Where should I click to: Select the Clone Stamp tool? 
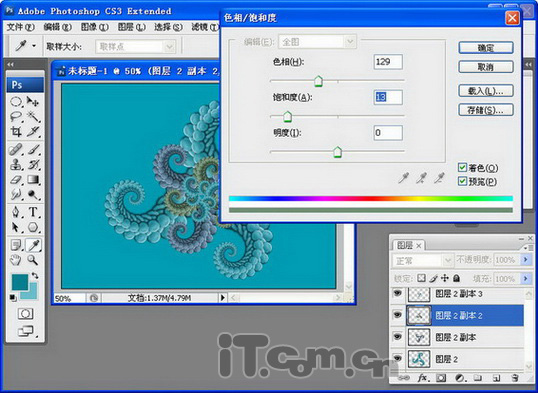click(x=16, y=165)
